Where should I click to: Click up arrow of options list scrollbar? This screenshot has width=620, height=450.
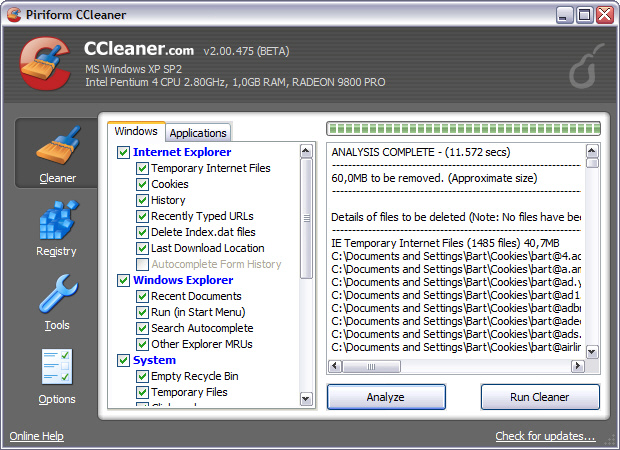point(306,151)
